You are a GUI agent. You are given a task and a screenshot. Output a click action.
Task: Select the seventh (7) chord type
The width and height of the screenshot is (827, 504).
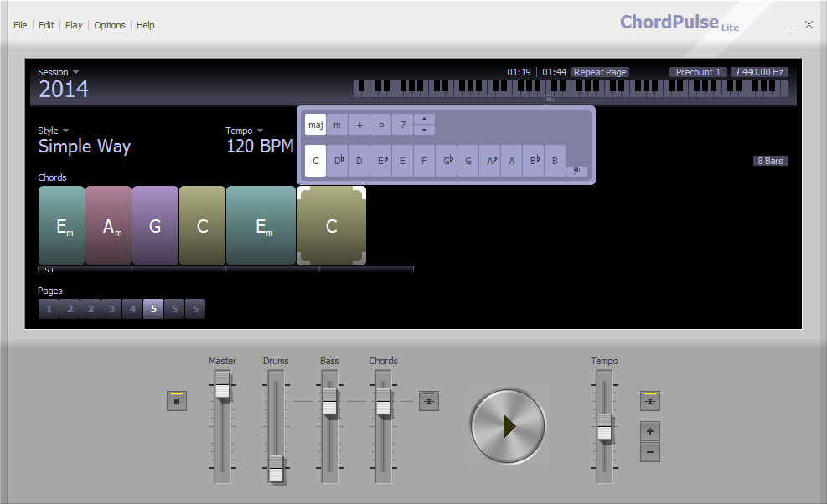[x=402, y=125]
